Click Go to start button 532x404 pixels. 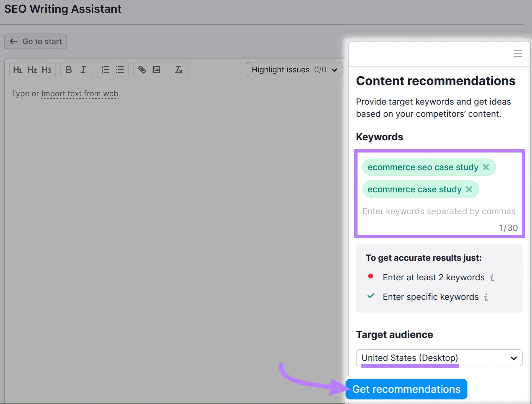(37, 41)
